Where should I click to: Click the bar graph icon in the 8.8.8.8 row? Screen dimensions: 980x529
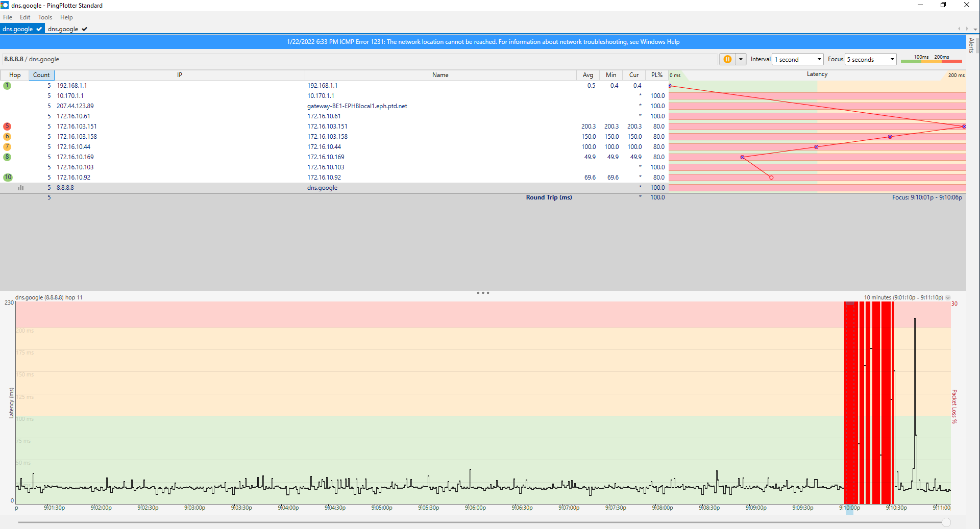[x=20, y=188]
